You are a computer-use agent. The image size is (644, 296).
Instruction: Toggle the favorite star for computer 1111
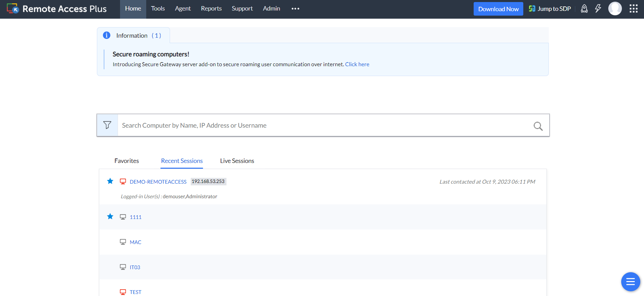click(x=110, y=216)
